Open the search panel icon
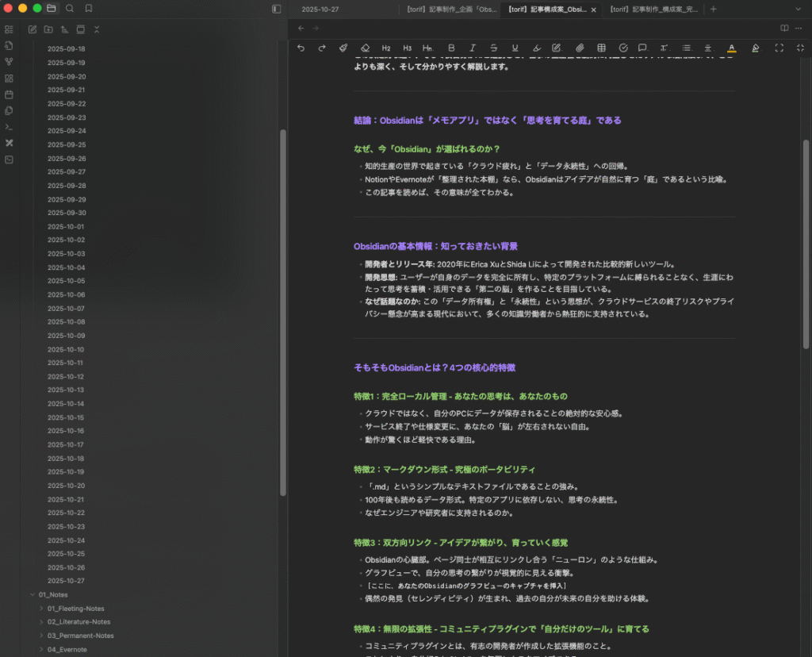812x657 pixels. pyautogui.click(x=70, y=9)
